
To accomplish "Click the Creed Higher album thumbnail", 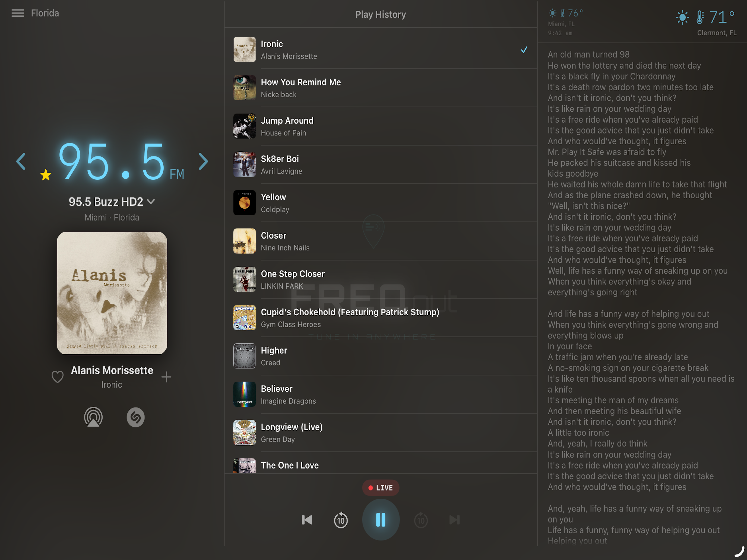I will click(245, 356).
